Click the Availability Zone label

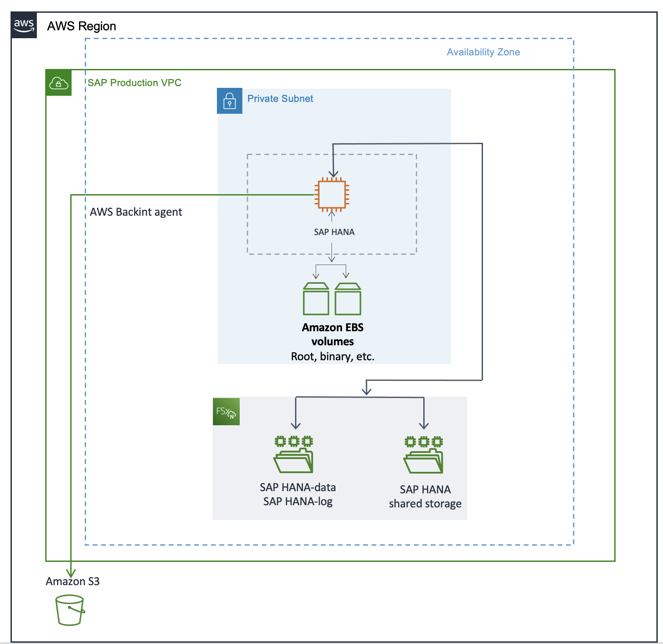[483, 52]
